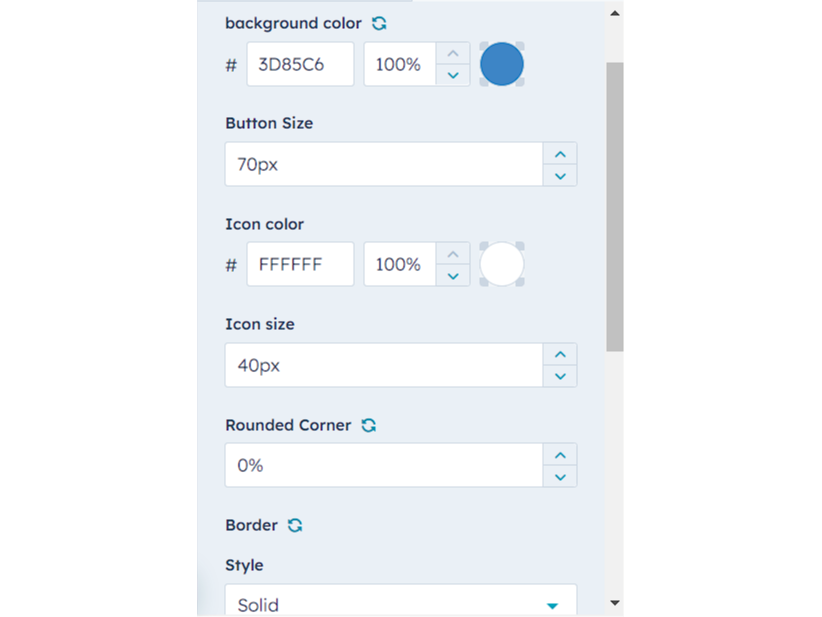Image resolution: width=822 pixels, height=617 pixels.
Task: Click the Border reset icon
Action: pos(294,525)
